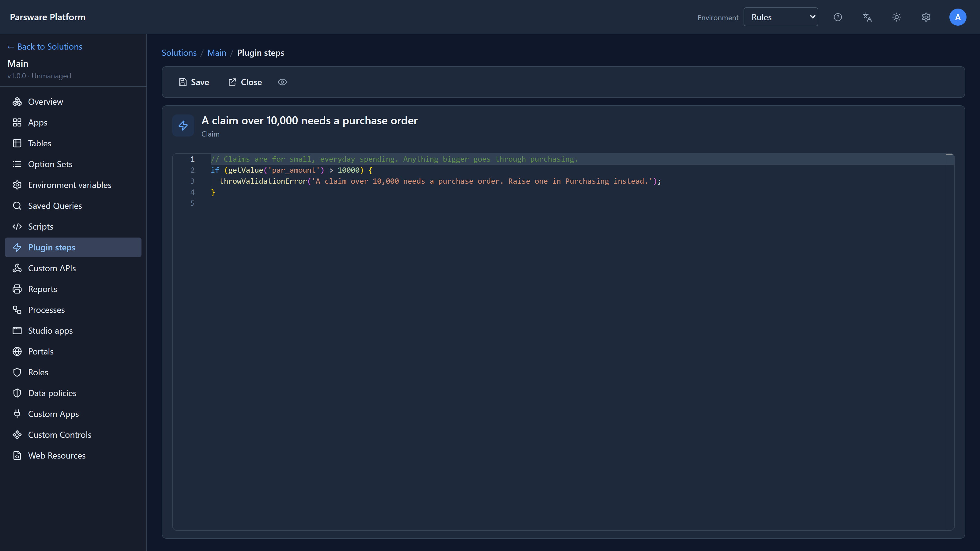Click the lightning bolt plugin step icon
Screen dimensions: 980x551
[183, 126]
